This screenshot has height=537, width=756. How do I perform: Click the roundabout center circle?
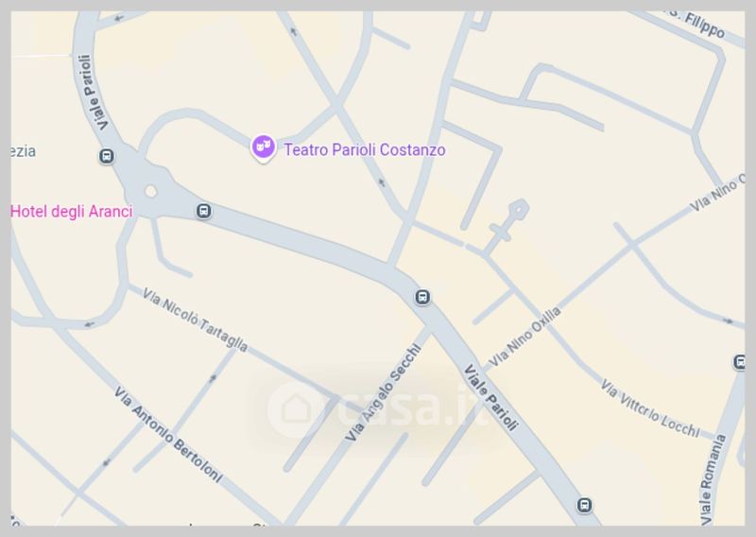click(151, 192)
